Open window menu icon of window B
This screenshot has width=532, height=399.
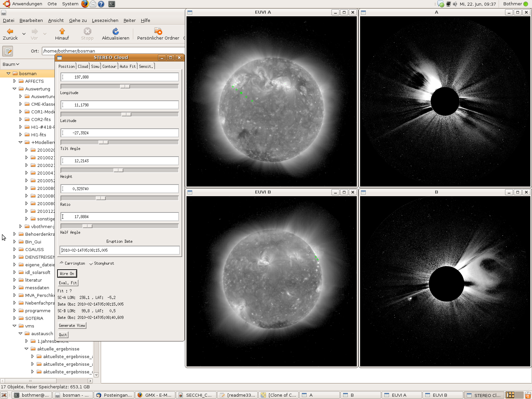coord(363,192)
